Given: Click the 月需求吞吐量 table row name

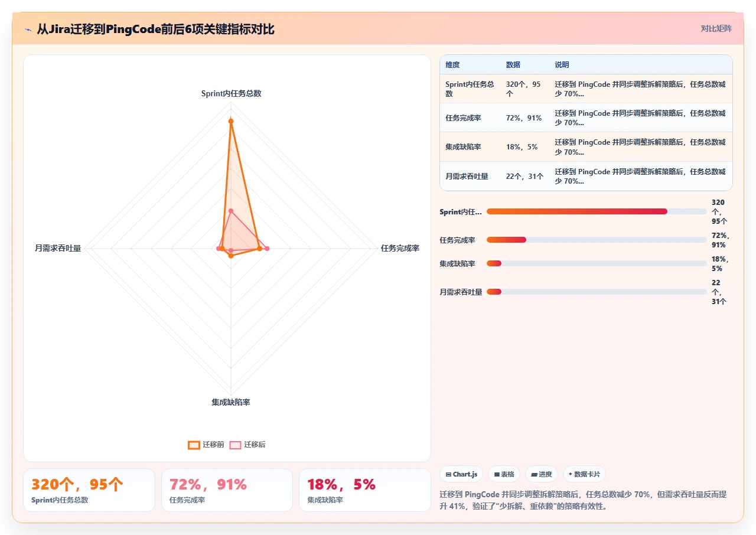Looking at the screenshot, I should pos(467,176).
